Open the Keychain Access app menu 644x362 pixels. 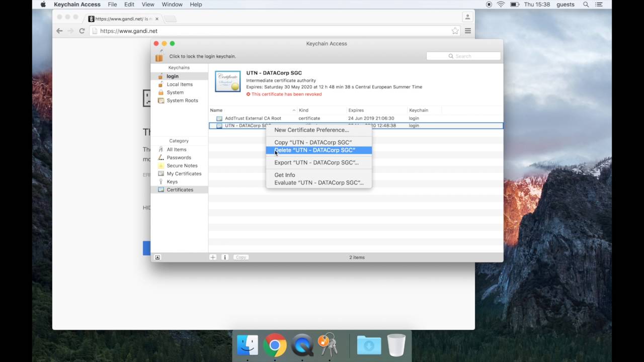pyautogui.click(x=77, y=5)
